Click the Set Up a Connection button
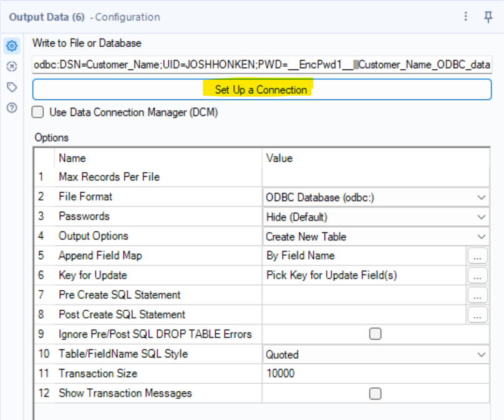 coord(261,89)
